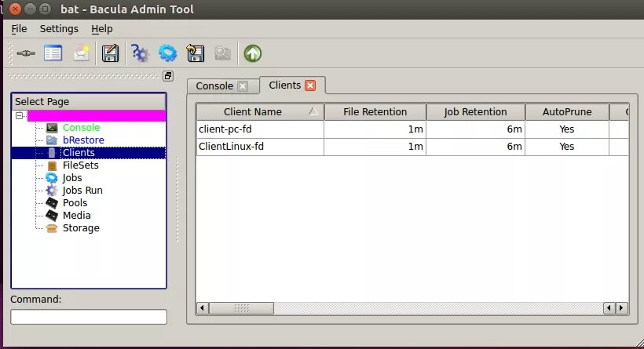644x349 pixels.
Task: Click the connect plug toolbar icon
Action: click(26, 53)
